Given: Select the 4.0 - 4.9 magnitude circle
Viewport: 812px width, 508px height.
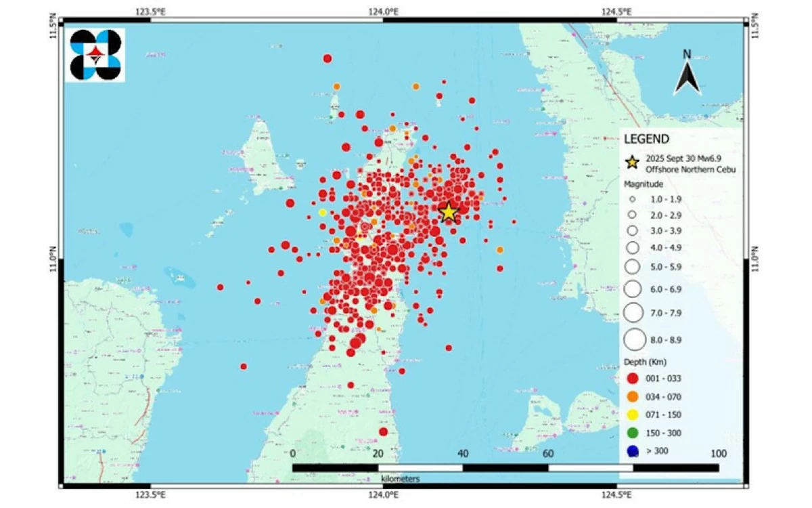Looking at the screenshot, I should 632,248.
